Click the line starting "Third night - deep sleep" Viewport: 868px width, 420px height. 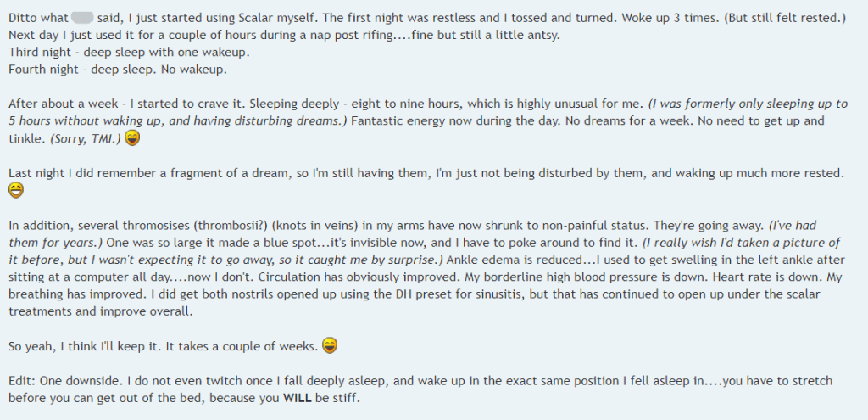click(x=129, y=53)
